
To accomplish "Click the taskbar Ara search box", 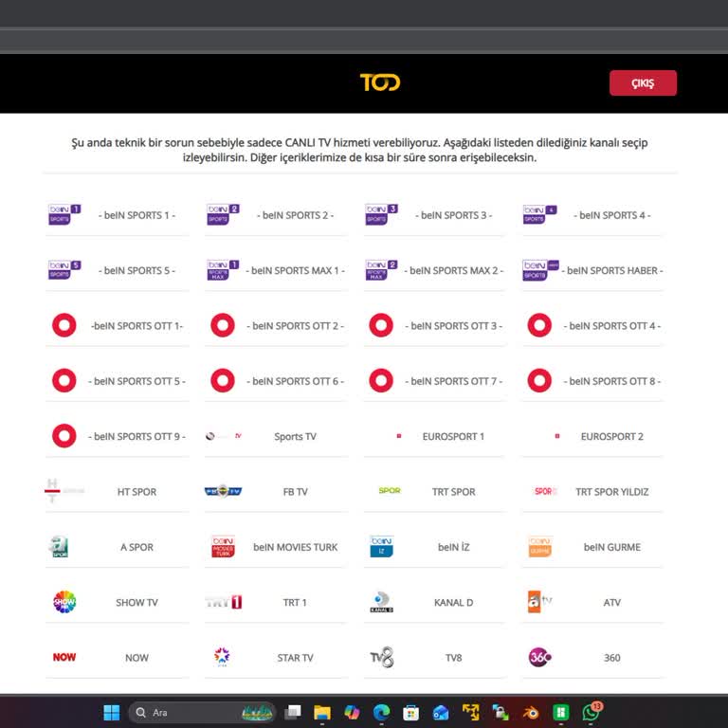I will coord(203,712).
